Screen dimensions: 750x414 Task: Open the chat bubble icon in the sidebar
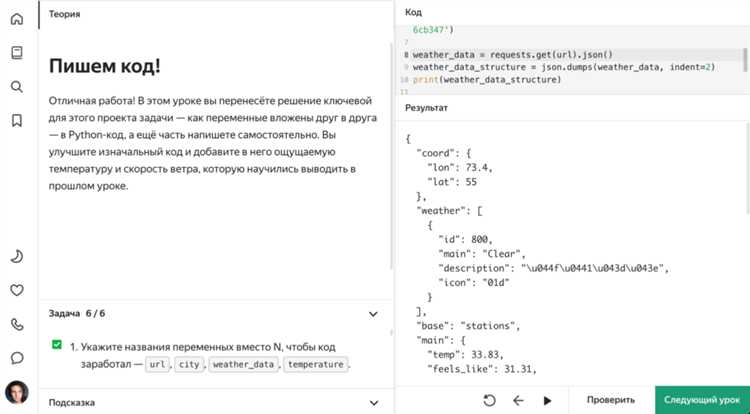click(17, 358)
